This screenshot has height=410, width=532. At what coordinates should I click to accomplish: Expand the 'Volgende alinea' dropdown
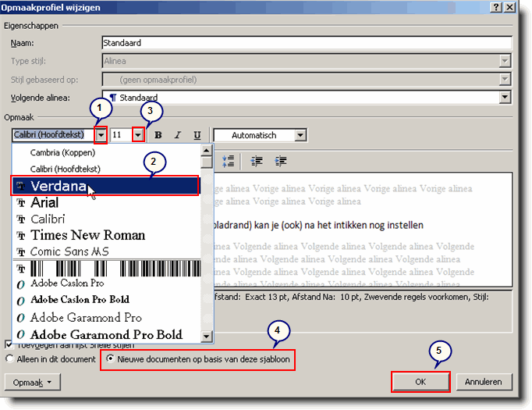[505, 98]
